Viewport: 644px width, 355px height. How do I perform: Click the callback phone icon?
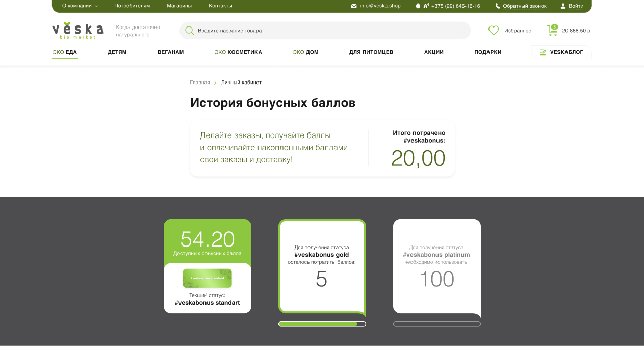498,6
